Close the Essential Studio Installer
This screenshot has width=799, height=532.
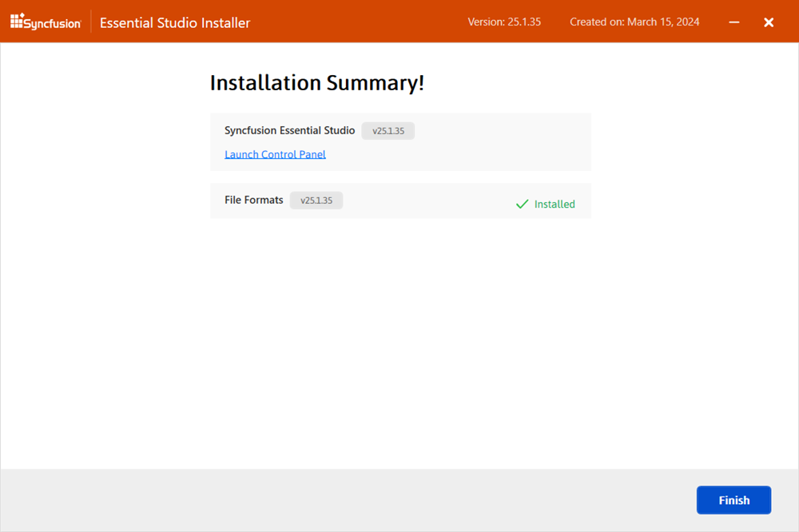(769, 22)
